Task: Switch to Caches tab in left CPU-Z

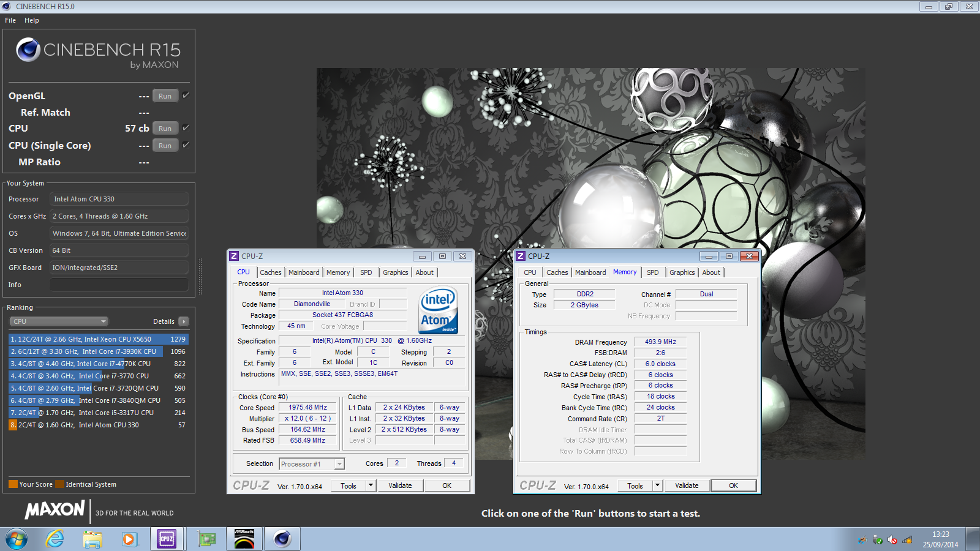Action: point(271,272)
